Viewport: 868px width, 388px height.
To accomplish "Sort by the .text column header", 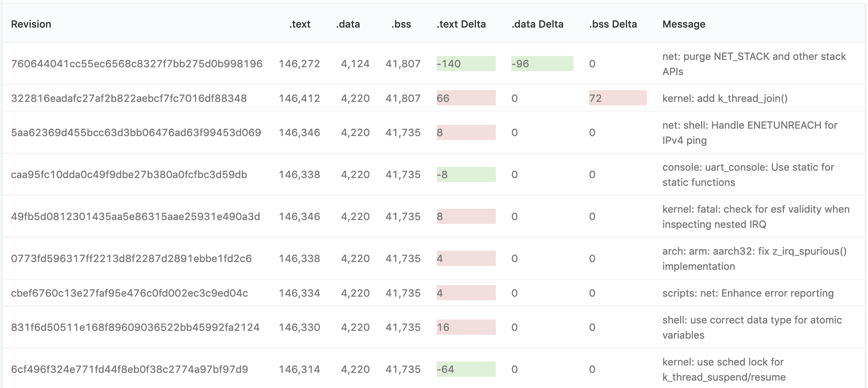I will pos(300,24).
